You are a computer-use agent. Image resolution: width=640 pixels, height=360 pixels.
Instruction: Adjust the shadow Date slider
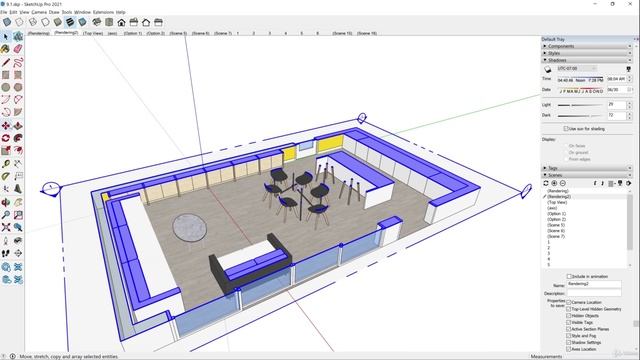pyautogui.click(x=580, y=88)
